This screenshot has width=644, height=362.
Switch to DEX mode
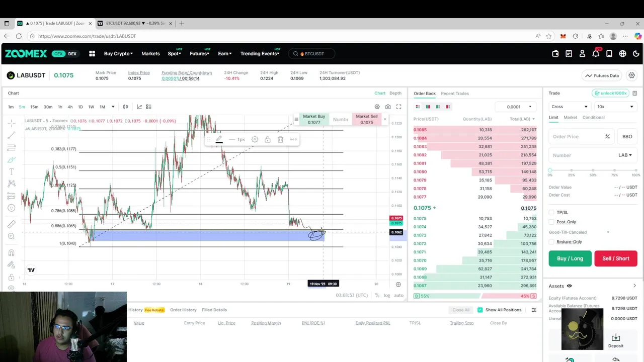72,54
